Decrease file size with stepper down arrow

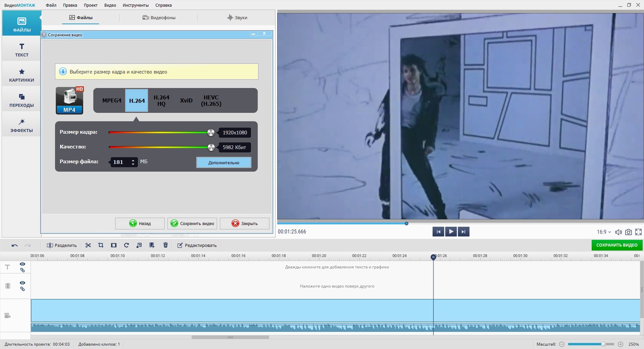click(133, 164)
